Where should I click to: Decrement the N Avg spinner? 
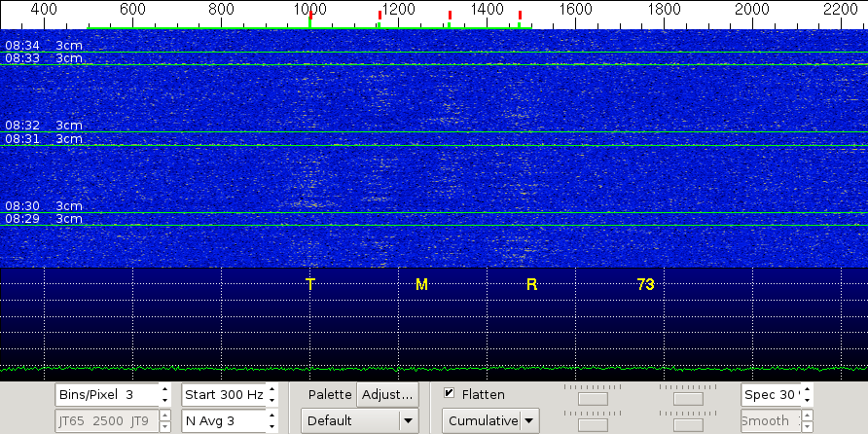pos(271,426)
